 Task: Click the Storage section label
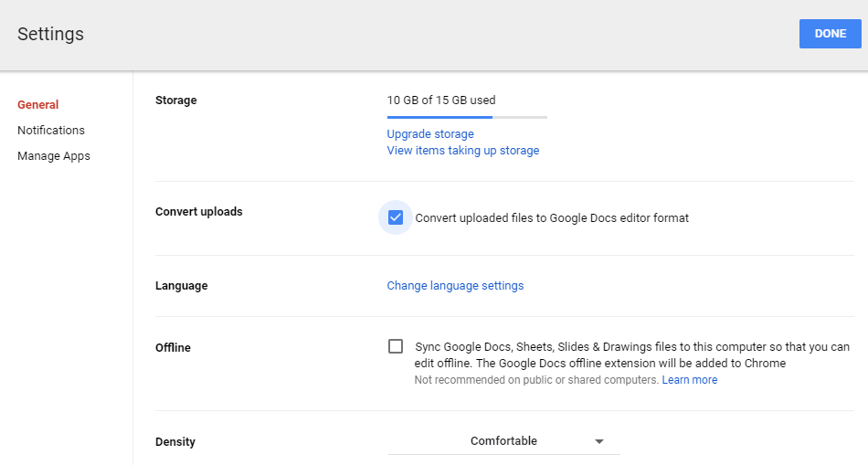[x=176, y=100]
